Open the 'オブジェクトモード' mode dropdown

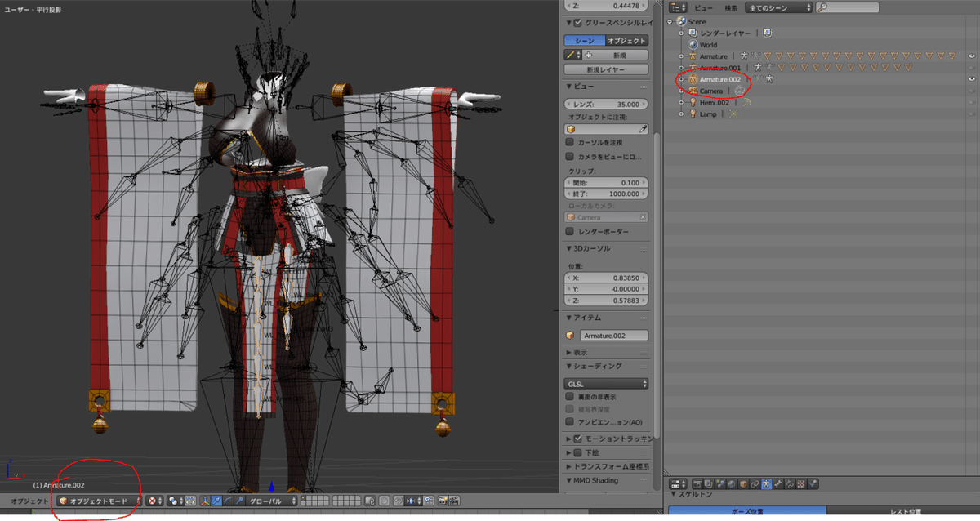pos(99,501)
